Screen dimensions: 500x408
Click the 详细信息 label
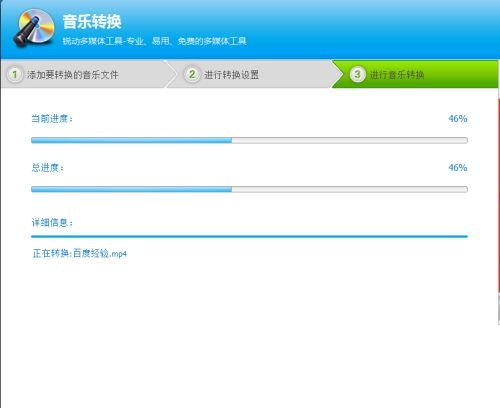[x=52, y=222]
